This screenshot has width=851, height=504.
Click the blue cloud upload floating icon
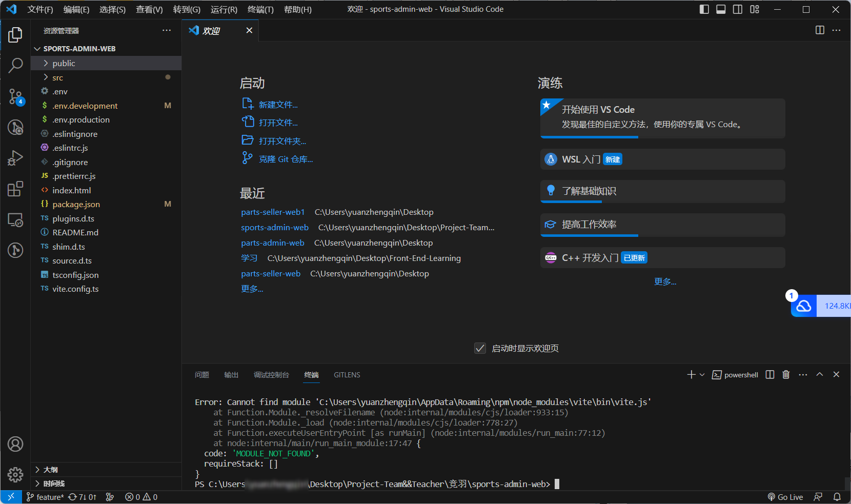coord(803,306)
